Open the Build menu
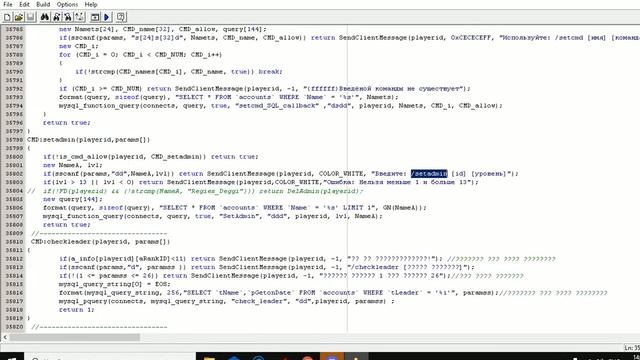Screen dimensions: 640x360 pos(43,4)
